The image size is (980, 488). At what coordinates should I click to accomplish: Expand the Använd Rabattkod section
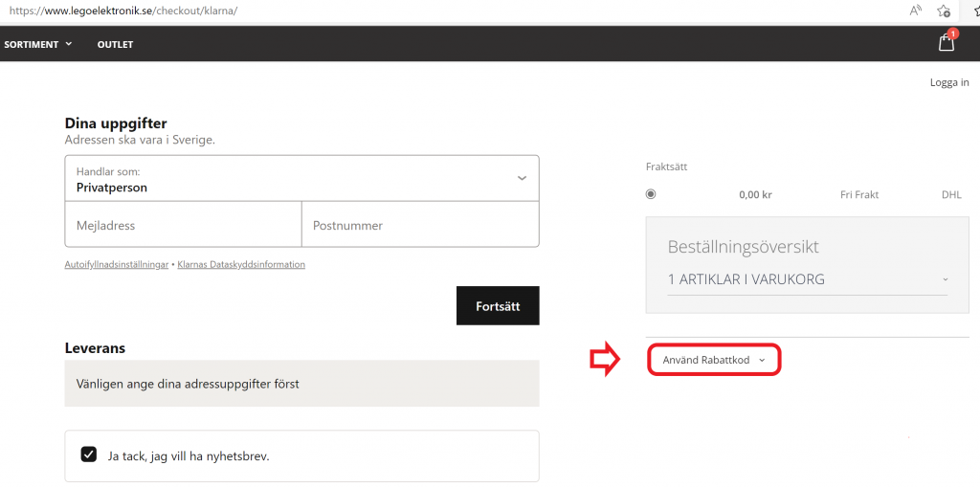click(714, 360)
